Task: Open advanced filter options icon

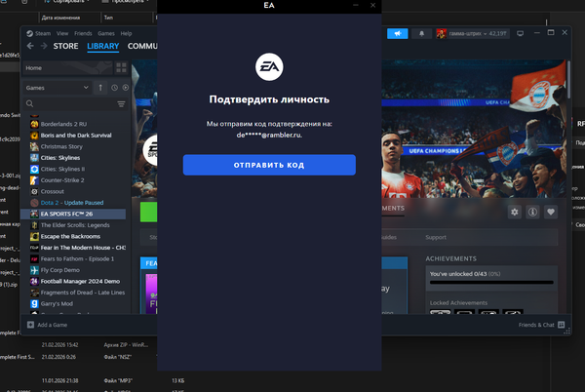Action: (x=121, y=103)
